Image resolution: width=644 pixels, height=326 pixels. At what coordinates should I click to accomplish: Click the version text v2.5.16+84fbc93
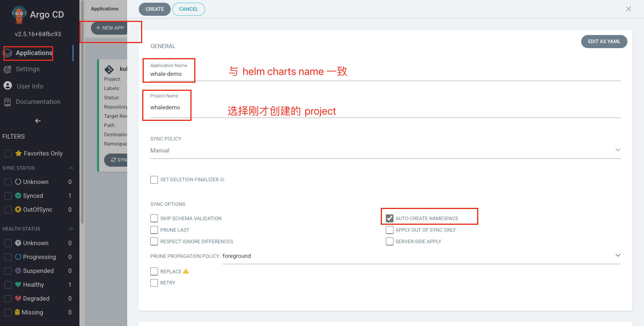[38, 34]
